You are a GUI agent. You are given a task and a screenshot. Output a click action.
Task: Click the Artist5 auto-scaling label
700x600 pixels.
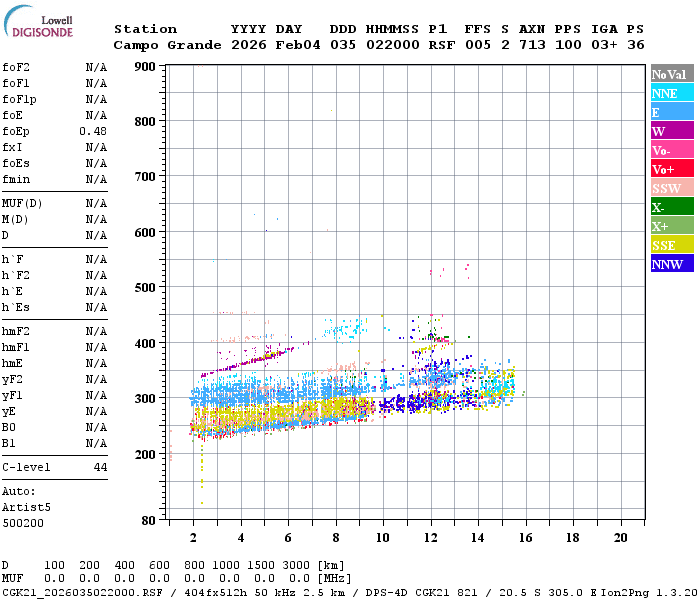(23, 507)
